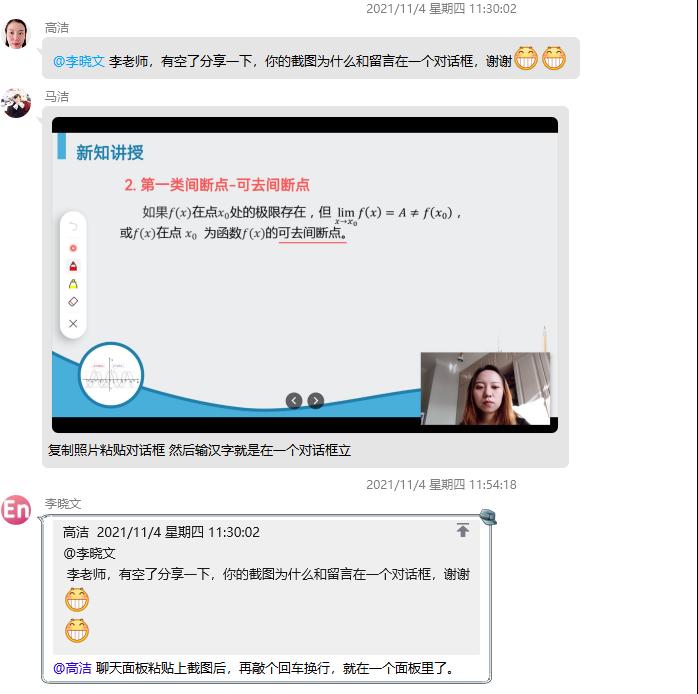
Task: Click the lower grinning emoji in quoted reply
Action: pos(77,630)
